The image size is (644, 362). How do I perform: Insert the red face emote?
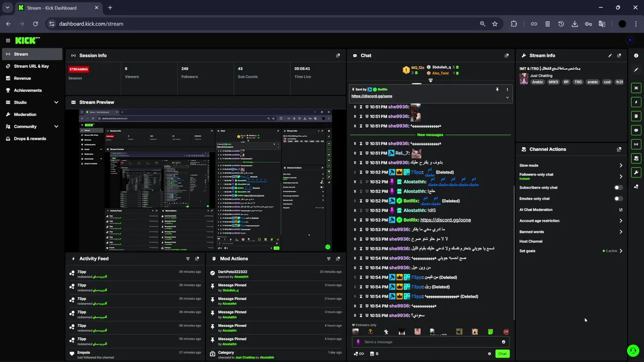pyautogui.click(x=506, y=332)
